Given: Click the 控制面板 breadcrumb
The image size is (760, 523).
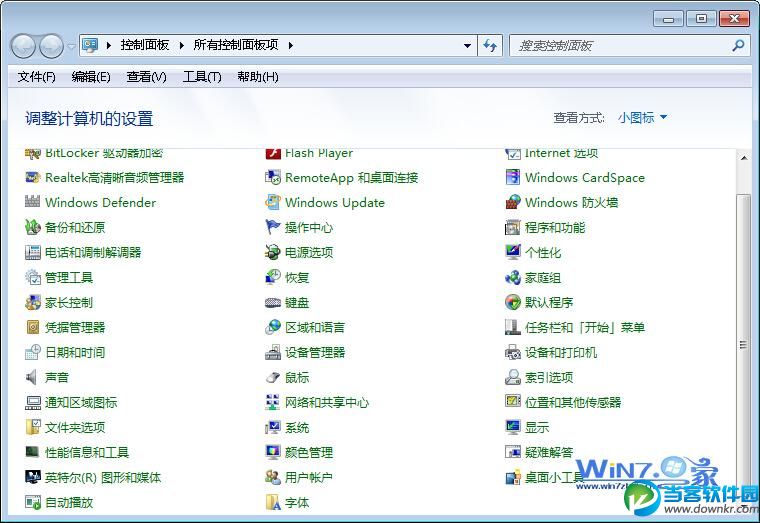Looking at the screenshot, I should [x=145, y=45].
